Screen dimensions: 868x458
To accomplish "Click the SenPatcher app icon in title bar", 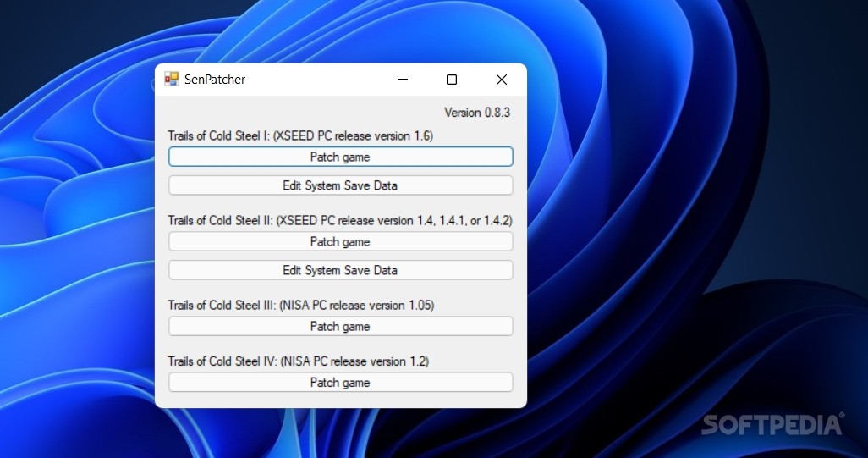I will 172,80.
